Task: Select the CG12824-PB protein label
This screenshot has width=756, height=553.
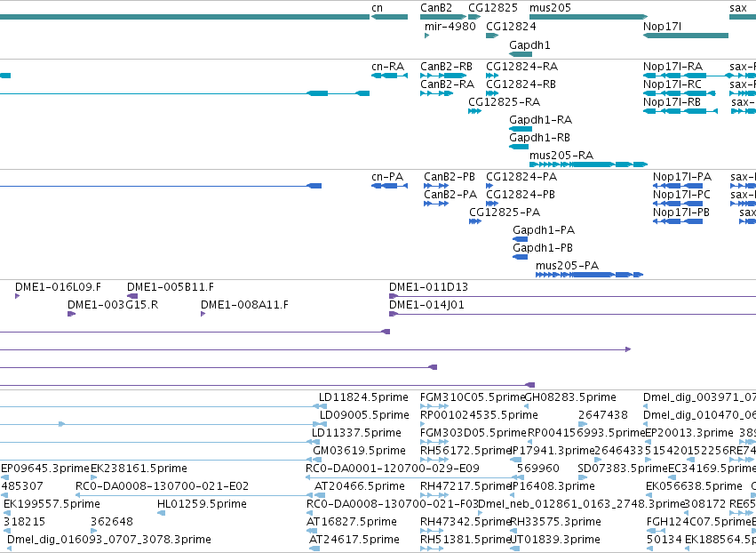Action: [521, 195]
